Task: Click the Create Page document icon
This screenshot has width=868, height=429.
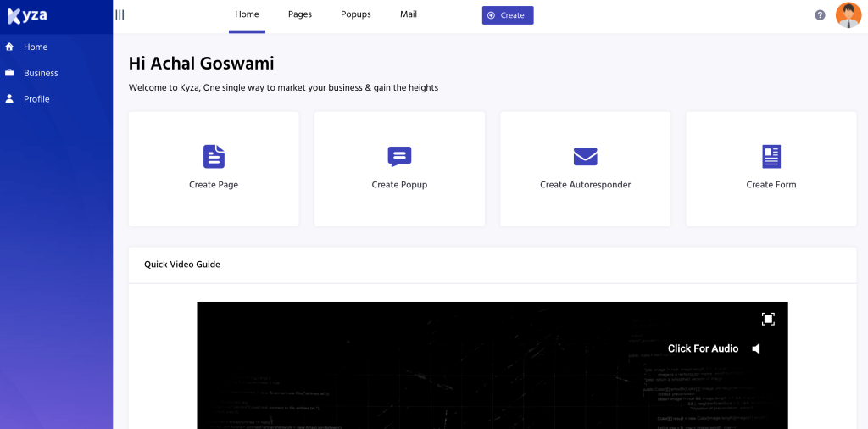Action: (214, 157)
